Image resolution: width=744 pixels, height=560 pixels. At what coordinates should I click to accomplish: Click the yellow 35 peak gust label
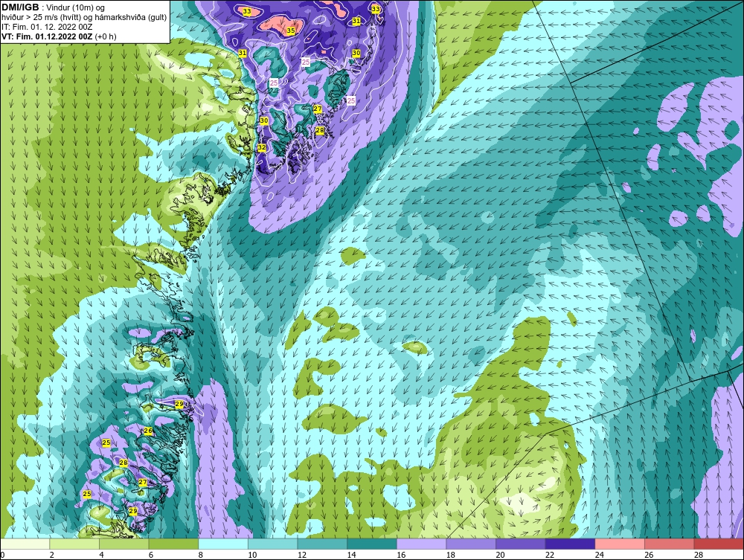pyautogui.click(x=291, y=30)
